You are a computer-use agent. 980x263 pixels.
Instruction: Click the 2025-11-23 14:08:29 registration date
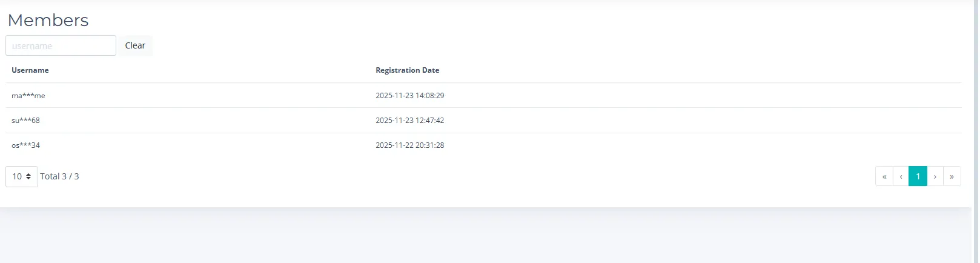coord(409,96)
